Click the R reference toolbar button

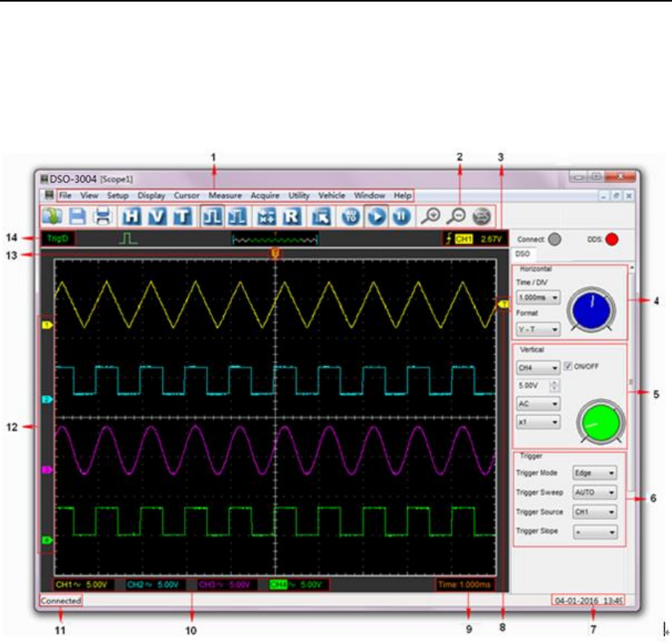click(292, 217)
